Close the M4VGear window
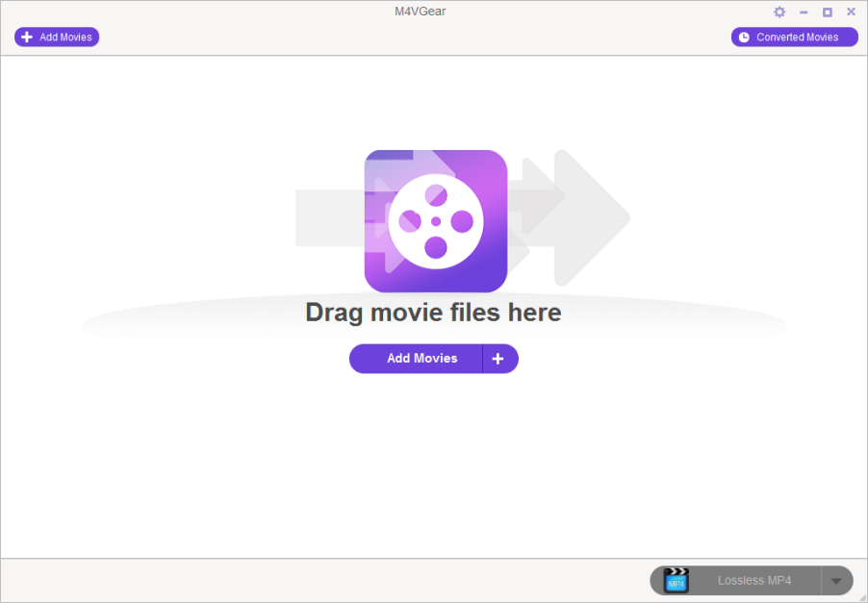This screenshot has height=603, width=868. 851,13
